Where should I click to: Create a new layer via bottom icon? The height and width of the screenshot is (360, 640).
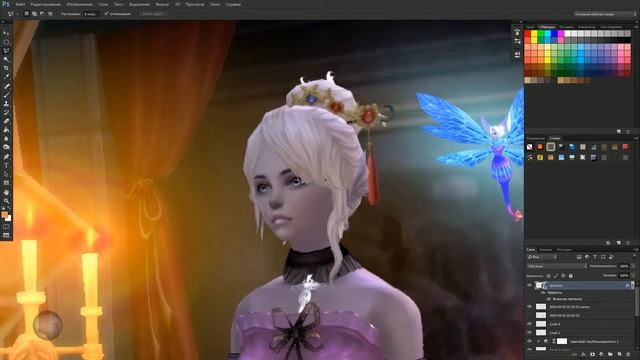point(619,354)
